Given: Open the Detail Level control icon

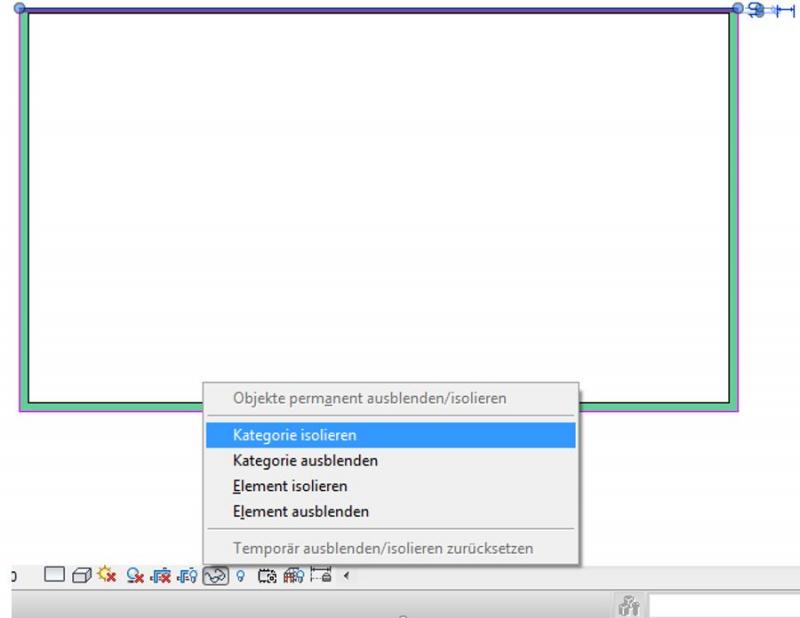Looking at the screenshot, I should click(54, 576).
